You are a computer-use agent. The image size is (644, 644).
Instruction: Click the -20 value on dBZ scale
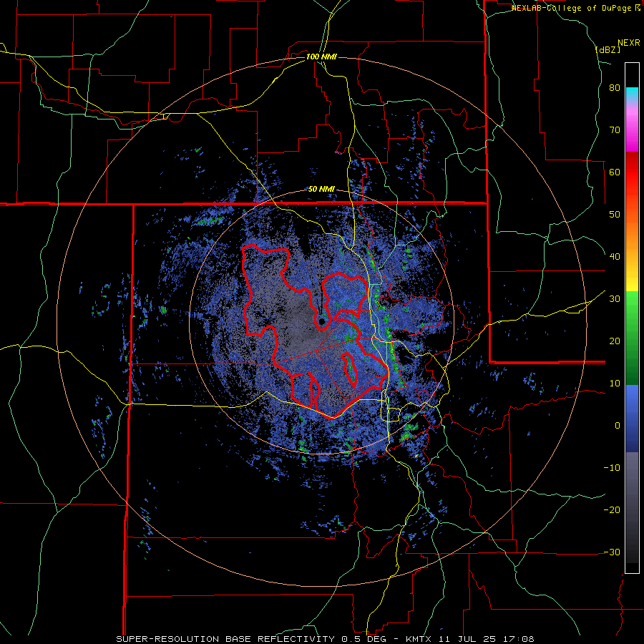612,510
